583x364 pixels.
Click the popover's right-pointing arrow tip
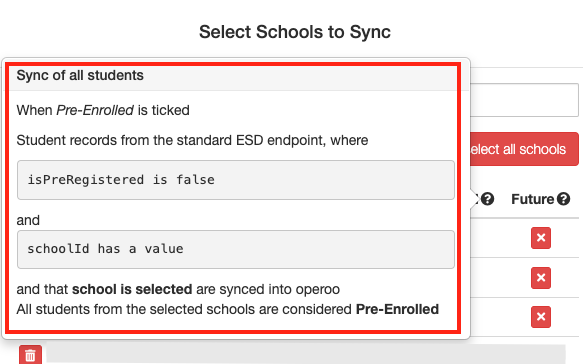(475, 199)
